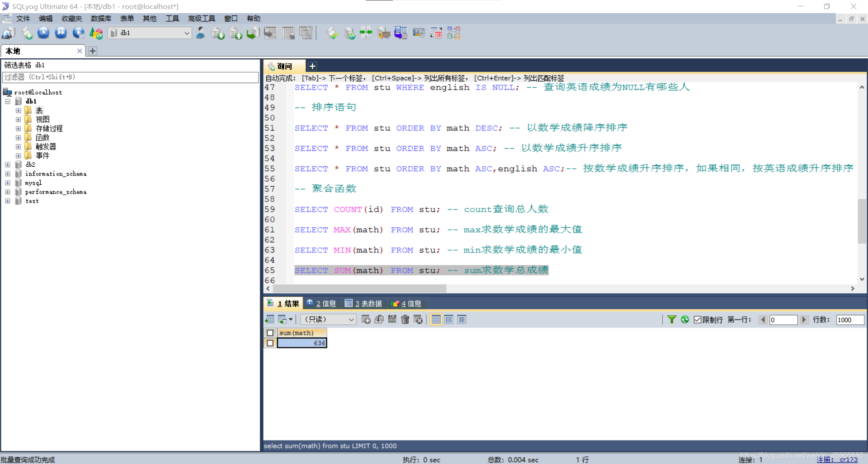The height and width of the screenshot is (464, 868).
Task: Focus the 过滤器 filter box in object browser
Action: 131,77
